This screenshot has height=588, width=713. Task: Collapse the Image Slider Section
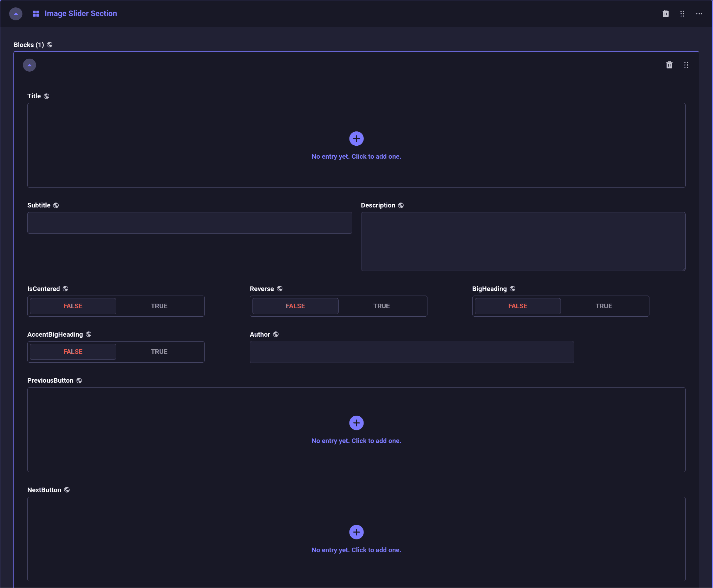16,14
